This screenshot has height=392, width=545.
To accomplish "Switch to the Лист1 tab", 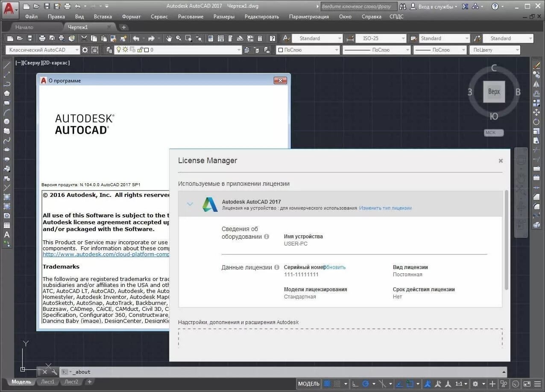I will [47, 382].
